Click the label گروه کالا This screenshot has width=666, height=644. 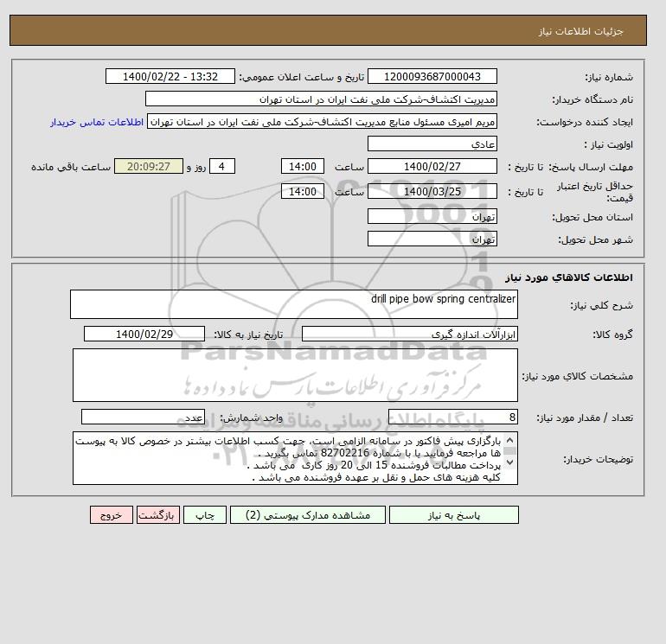[x=613, y=335]
